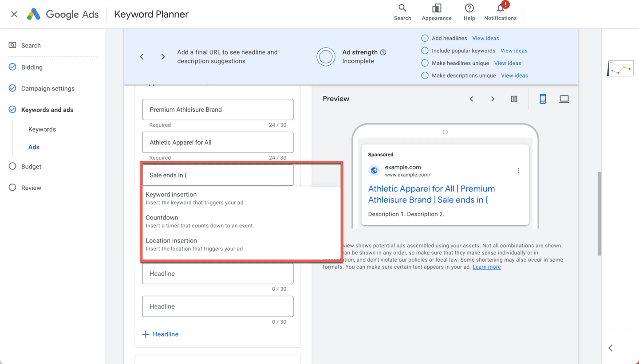Image resolution: width=639 pixels, height=364 pixels.
Task: Show next ad preview
Action: (493, 99)
